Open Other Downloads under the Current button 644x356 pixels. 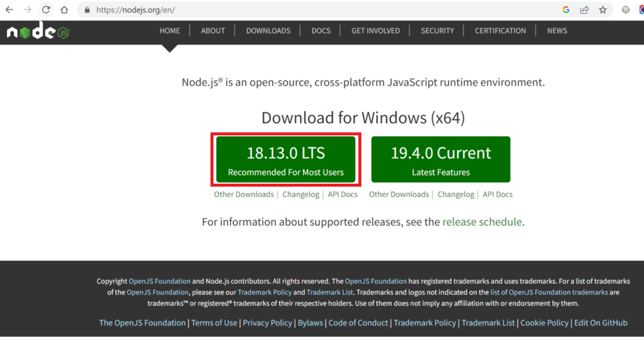pos(399,194)
